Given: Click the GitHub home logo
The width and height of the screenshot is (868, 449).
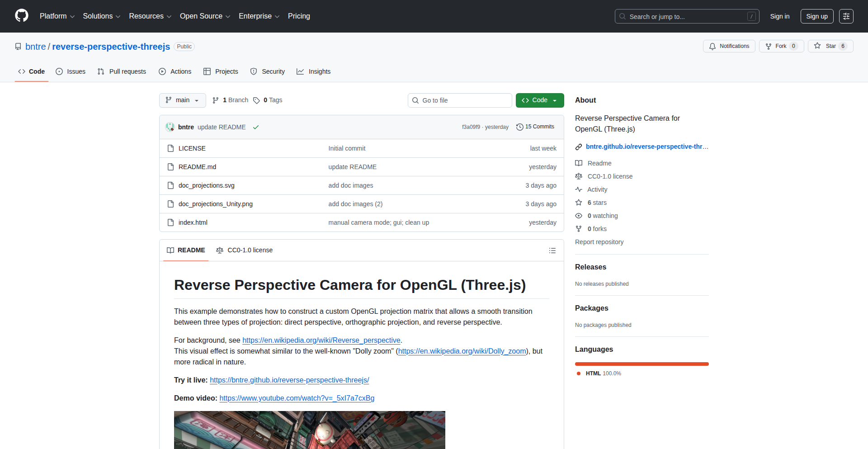Looking at the screenshot, I should coord(21,16).
